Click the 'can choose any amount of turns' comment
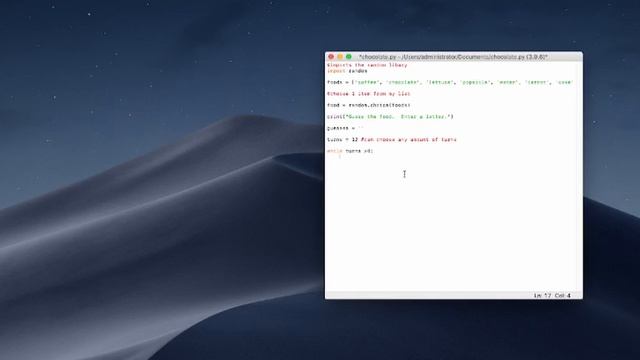 tap(409, 139)
